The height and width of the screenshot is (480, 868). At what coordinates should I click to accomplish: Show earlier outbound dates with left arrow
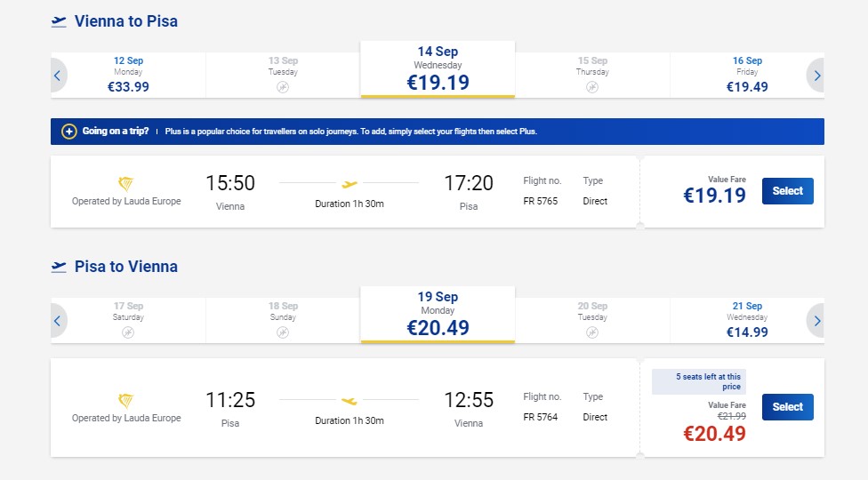click(x=58, y=76)
